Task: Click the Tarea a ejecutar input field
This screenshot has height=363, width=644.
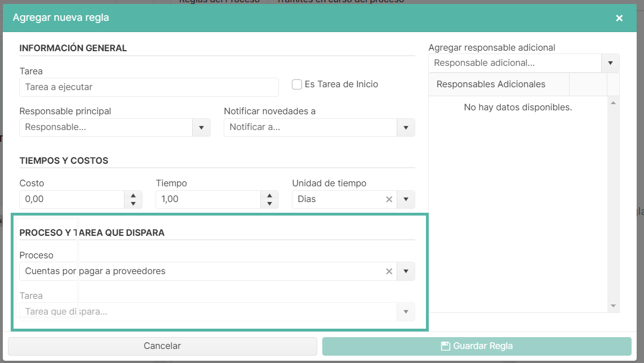Action: [x=149, y=87]
